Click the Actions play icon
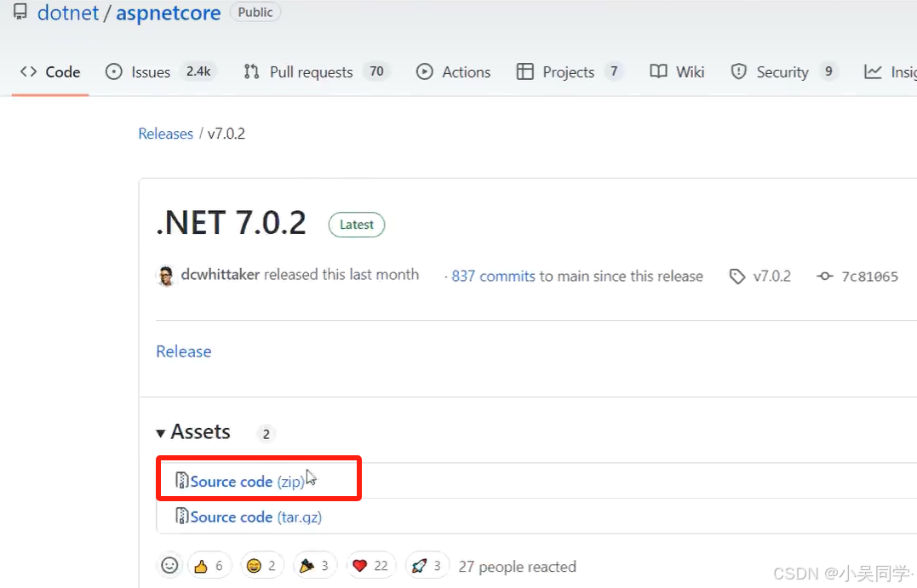Image resolution: width=917 pixels, height=588 pixels. [x=425, y=71]
